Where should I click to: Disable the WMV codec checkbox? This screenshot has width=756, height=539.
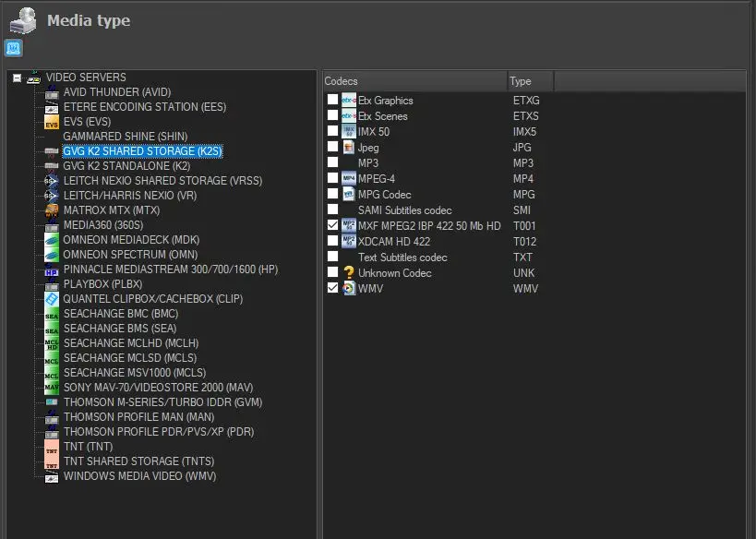point(332,289)
